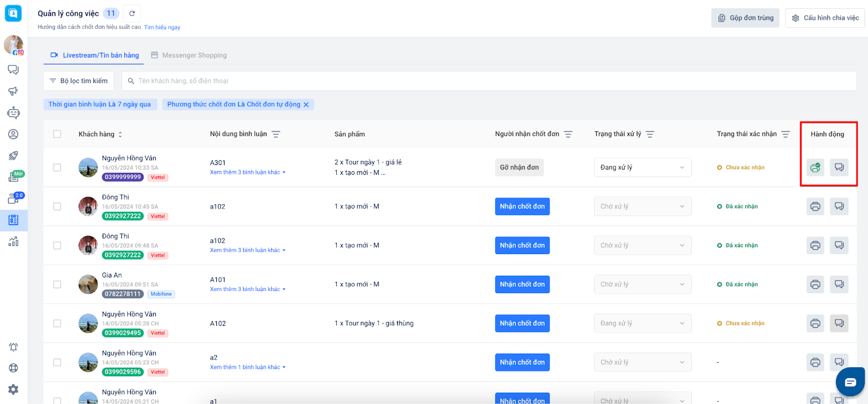Check the box for Gia An row

point(58,285)
